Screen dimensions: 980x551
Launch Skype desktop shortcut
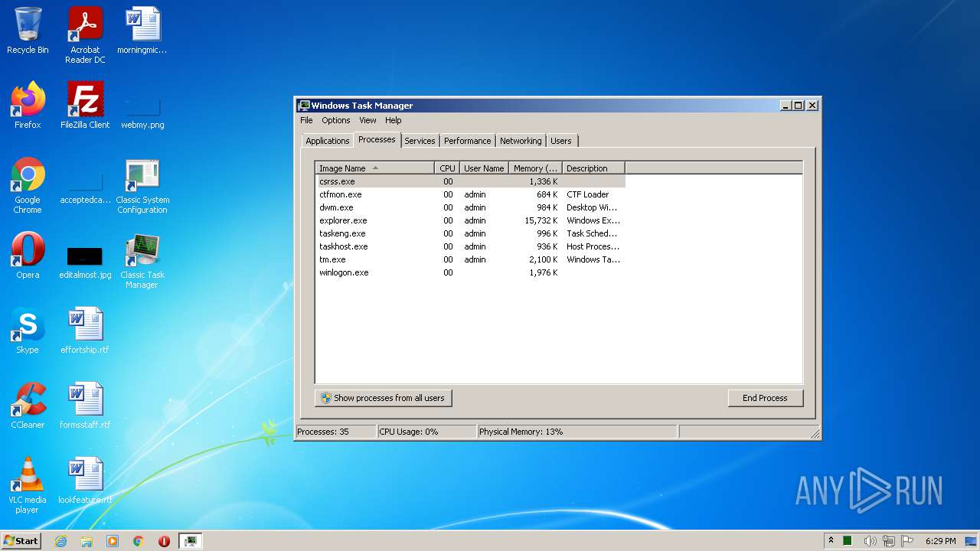point(28,331)
